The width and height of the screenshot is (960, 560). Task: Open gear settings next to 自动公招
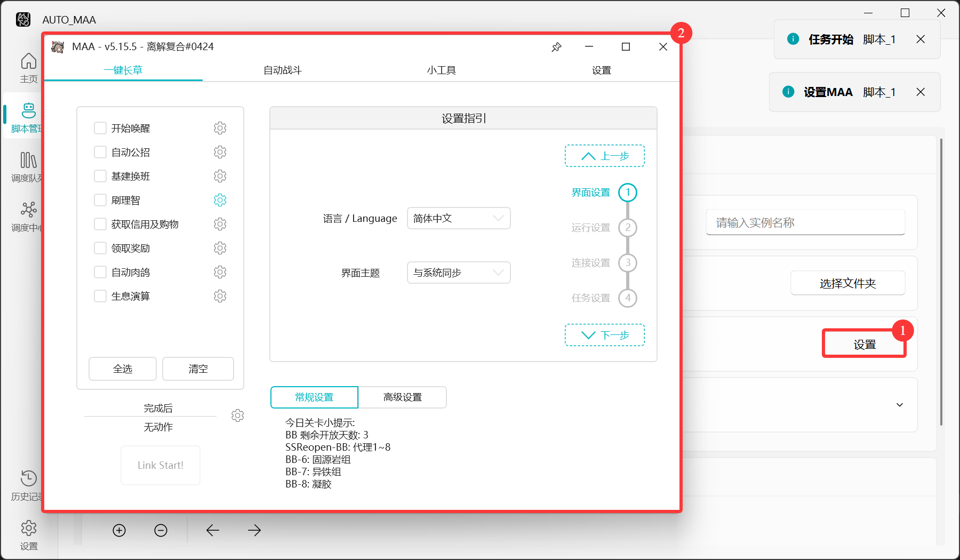coord(220,152)
